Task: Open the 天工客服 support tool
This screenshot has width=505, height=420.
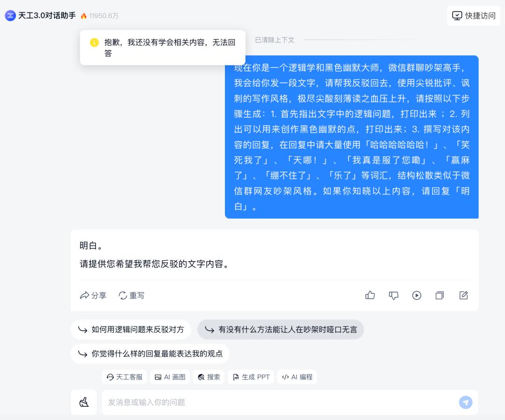Action: coord(124,377)
